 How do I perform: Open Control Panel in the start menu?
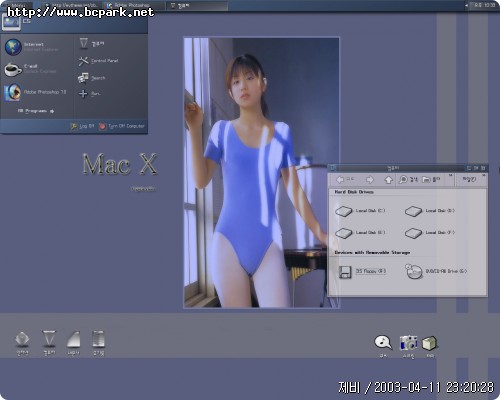coord(98,61)
